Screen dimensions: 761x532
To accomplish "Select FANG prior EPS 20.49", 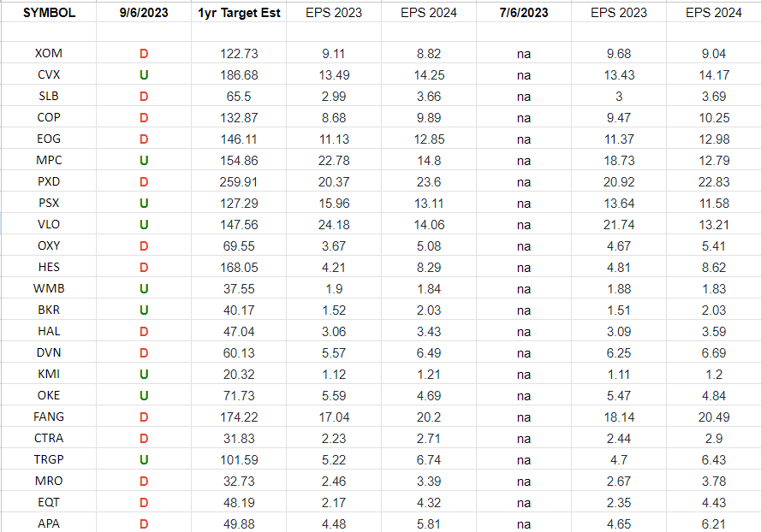I will [713, 417].
